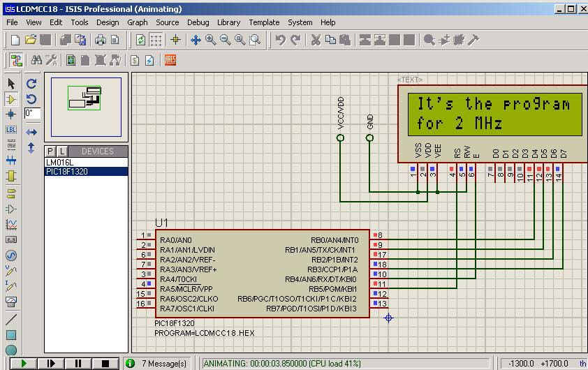Viewport: 588px width, 370px height.
Task: Click the Pan/center view arrows icon
Action: [x=196, y=40]
